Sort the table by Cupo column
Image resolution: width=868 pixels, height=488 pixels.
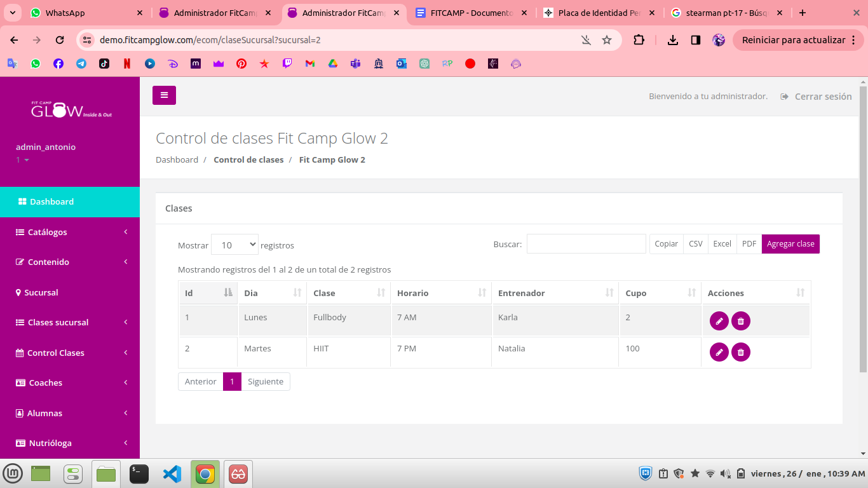(660, 293)
